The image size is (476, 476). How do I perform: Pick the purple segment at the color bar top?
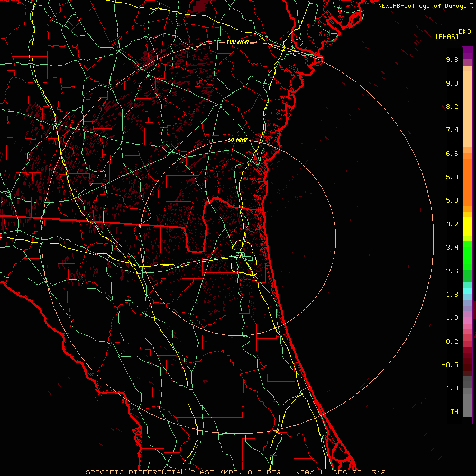pyautogui.click(x=467, y=53)
